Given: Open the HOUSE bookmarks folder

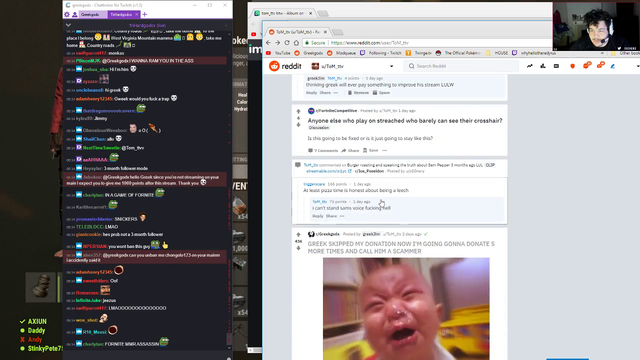Looking at the screenshot, I should tap(497, 53).
